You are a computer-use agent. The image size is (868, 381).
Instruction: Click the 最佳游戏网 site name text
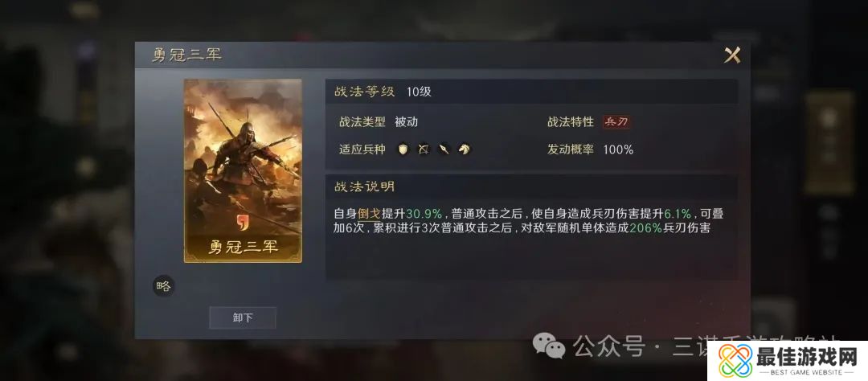807,355
